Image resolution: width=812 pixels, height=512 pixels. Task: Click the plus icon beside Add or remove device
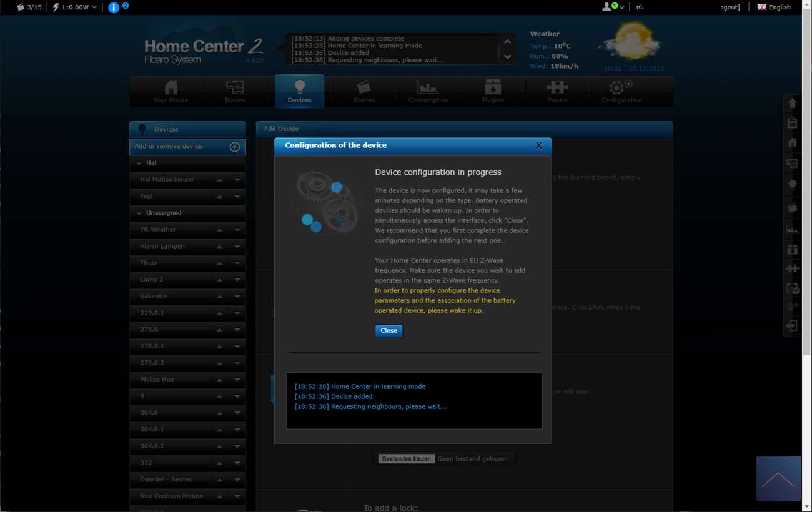tap(235, 147)
